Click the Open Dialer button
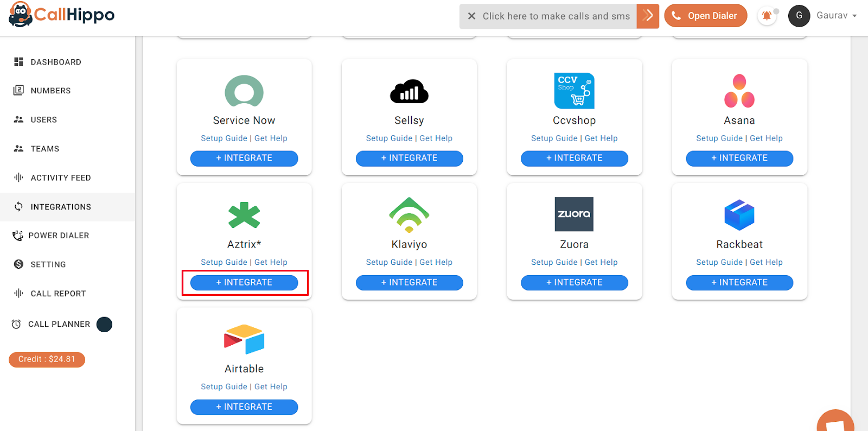This screenshot has height=431, width=868. coord(705,16)
